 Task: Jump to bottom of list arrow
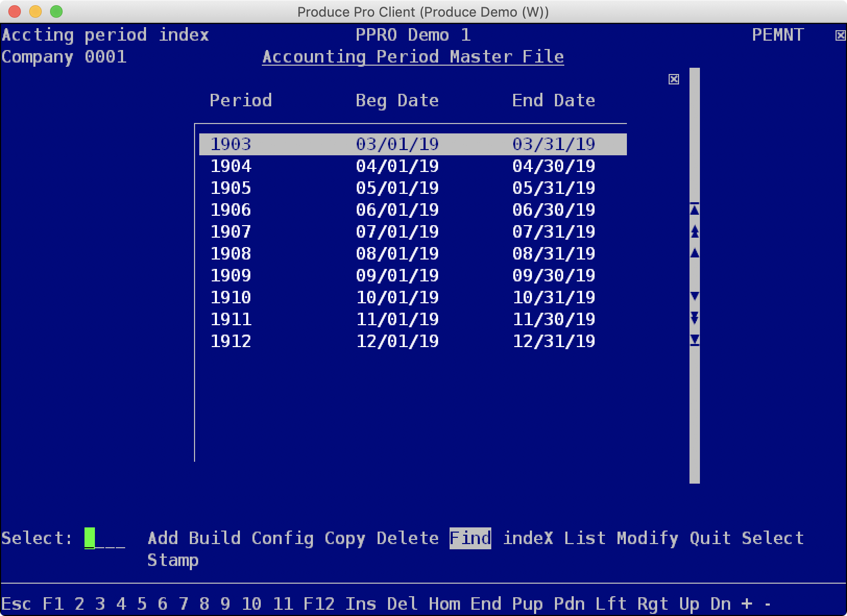[x=695, y=340]
